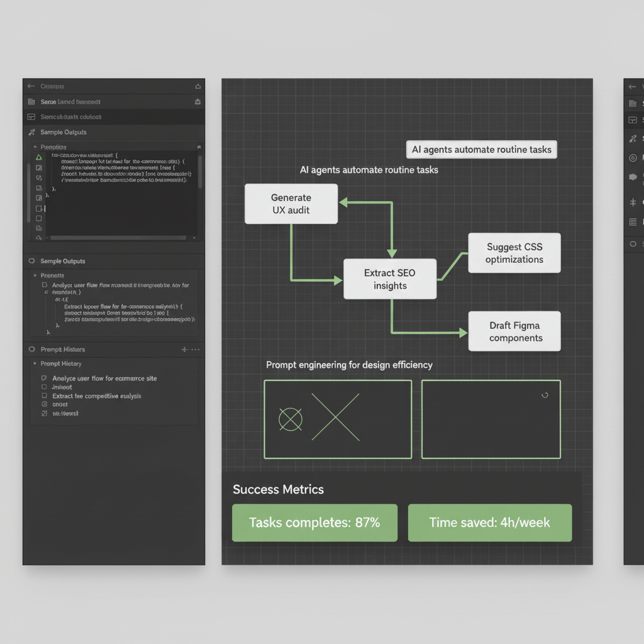
Task: Toggle the 'Extract fee competitive analysis' entry
Action: point(44,396)
